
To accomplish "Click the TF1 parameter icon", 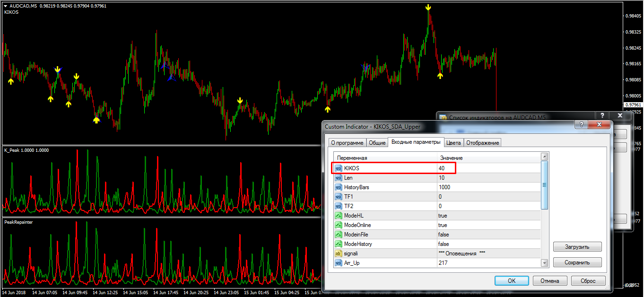I will pyautogui.click(x=338, y=197).
